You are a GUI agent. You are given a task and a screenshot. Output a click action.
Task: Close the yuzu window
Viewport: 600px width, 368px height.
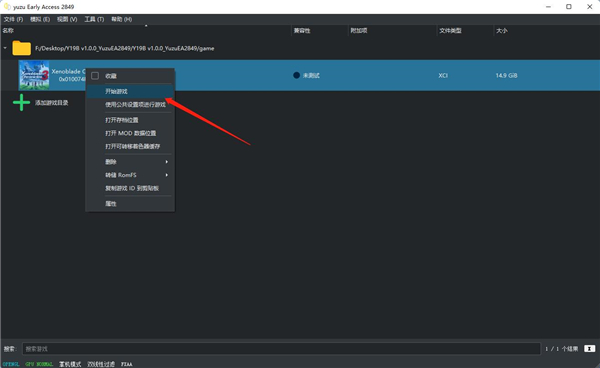[x=590, y=7]
